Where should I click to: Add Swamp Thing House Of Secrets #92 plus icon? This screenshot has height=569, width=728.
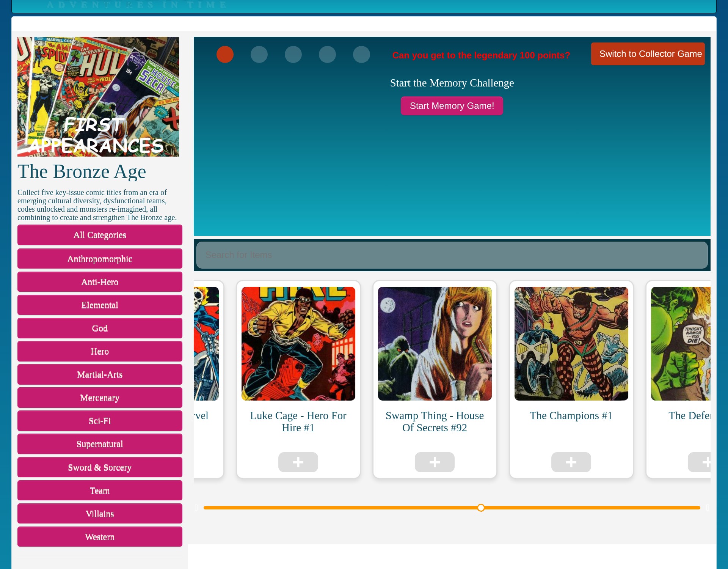pos(435,462)
